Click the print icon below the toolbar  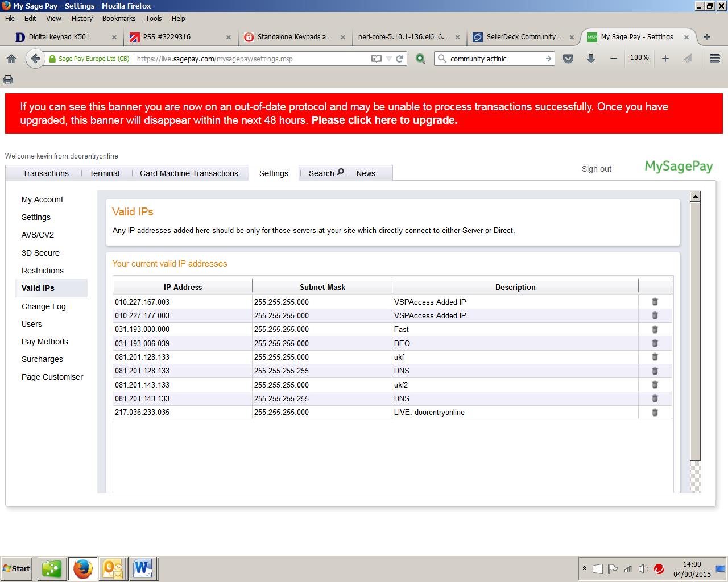click(x=8, y=79)
